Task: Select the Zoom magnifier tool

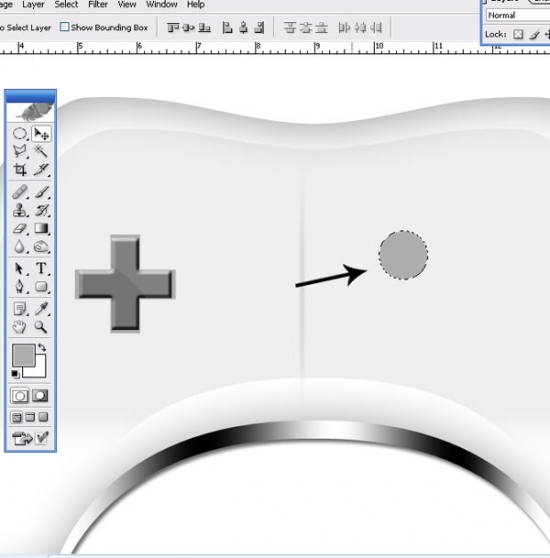Action: tap(41, 327)
